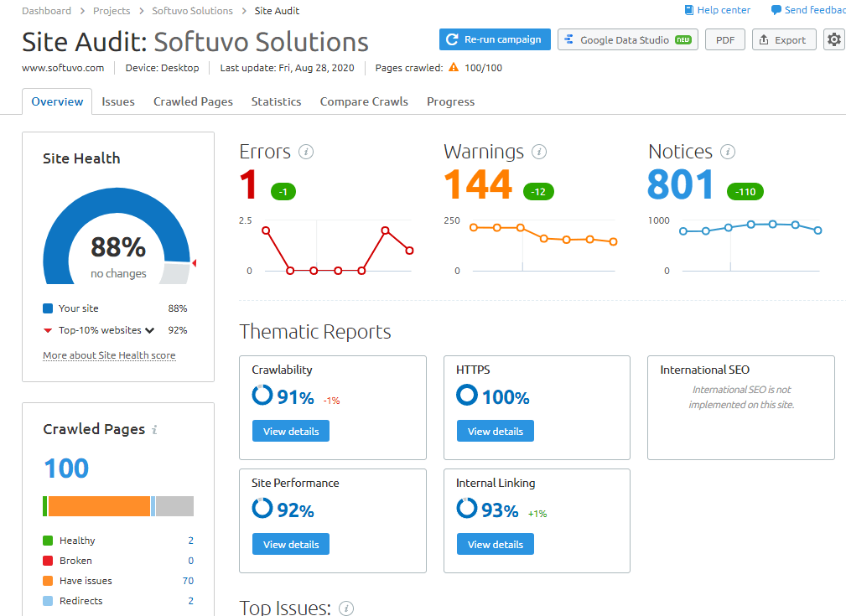Click the Healthy pages count 2
The image size is (846, 616).
point(190,541)
